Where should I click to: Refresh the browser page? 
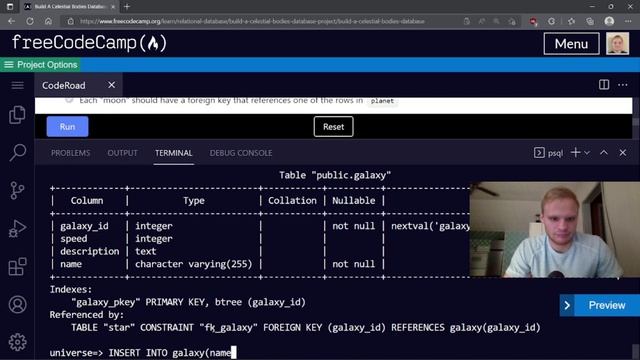pyautogui.click(x=30, y=21)
